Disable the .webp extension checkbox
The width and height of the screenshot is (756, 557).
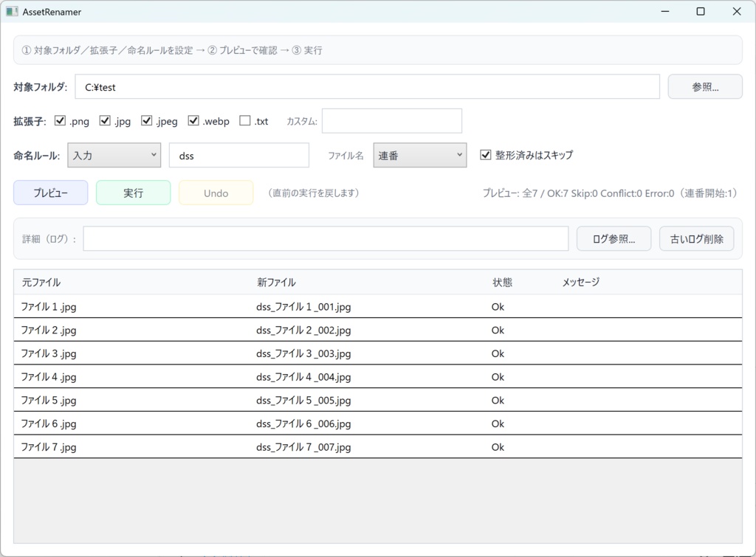pos(193,121)
